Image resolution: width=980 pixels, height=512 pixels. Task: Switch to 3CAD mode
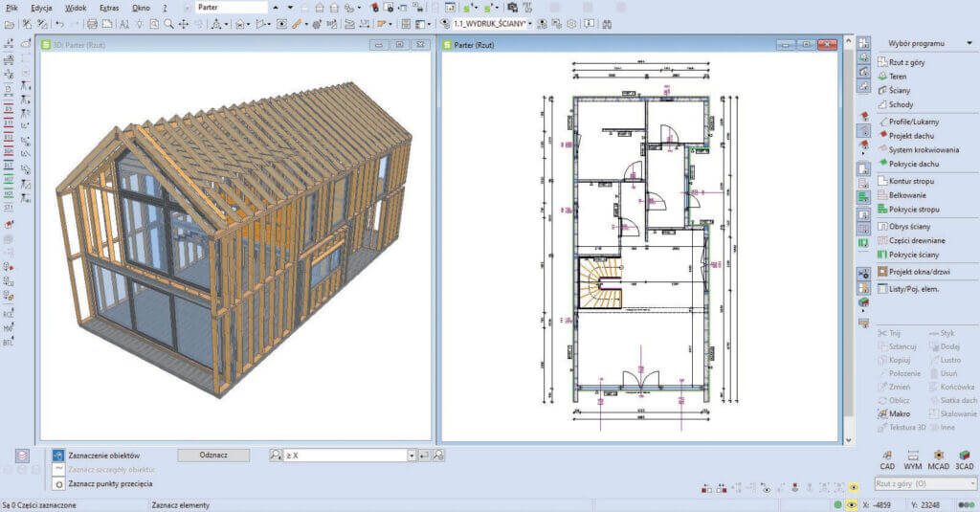coord(964,459)
